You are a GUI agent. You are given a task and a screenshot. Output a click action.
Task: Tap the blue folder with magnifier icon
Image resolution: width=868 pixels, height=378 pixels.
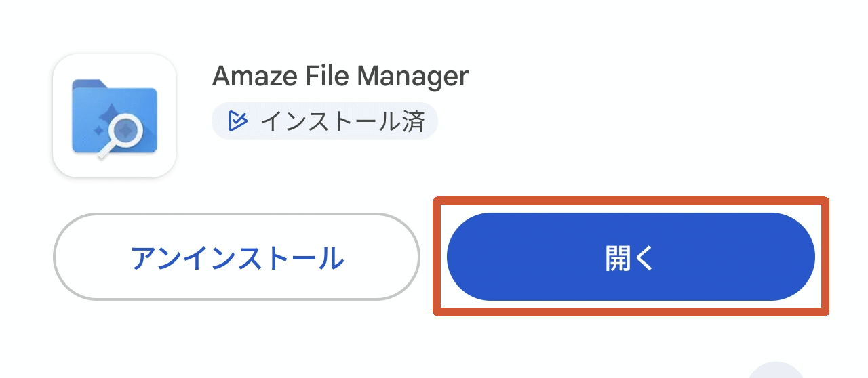[114, 116]
